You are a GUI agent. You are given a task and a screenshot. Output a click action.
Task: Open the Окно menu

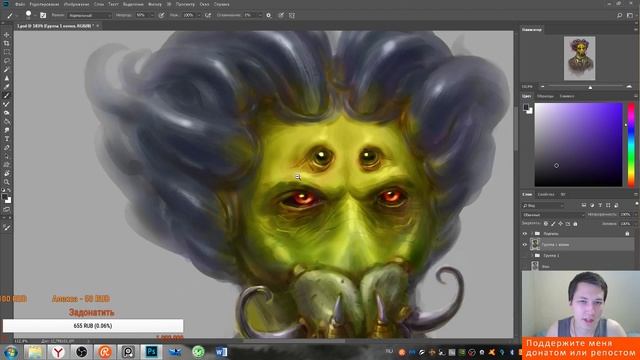point(204,4)
